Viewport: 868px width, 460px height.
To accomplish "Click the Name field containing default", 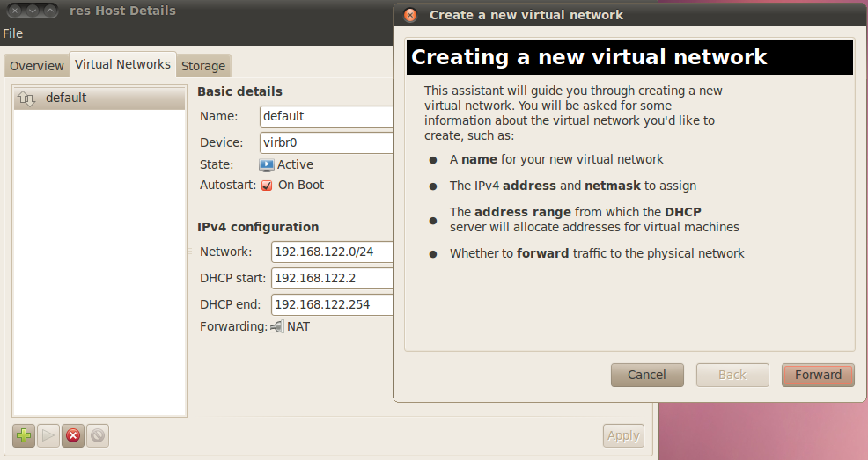I will [x=326, y=116].
